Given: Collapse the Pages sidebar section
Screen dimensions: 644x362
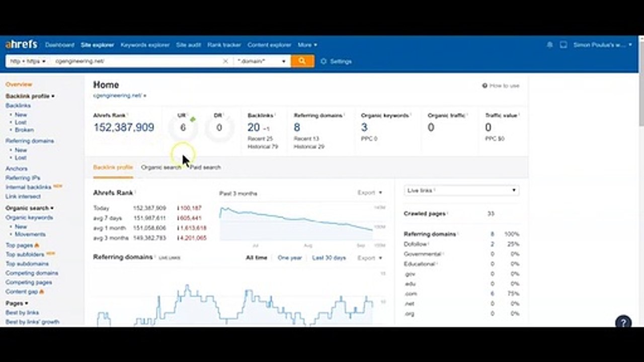Looking at the screenshot, I should tap(17, 303).
